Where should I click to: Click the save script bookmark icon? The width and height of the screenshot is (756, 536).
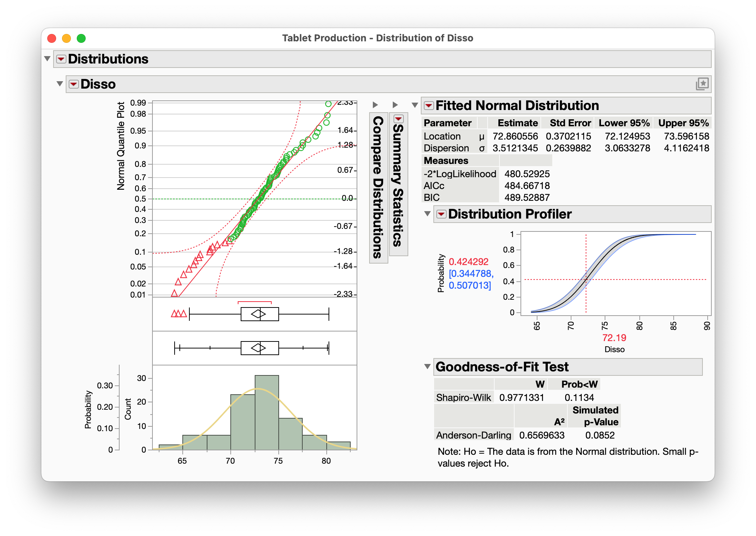point(702,84)
